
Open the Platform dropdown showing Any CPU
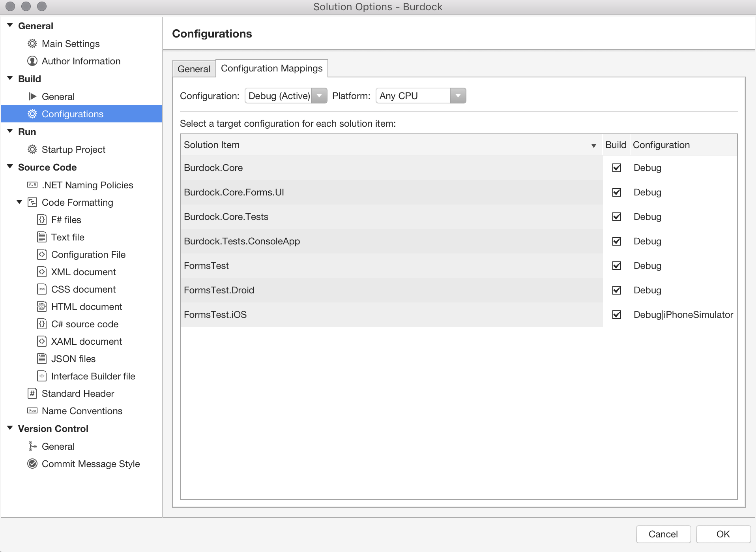pyautogui.click(x=421, y=96)
